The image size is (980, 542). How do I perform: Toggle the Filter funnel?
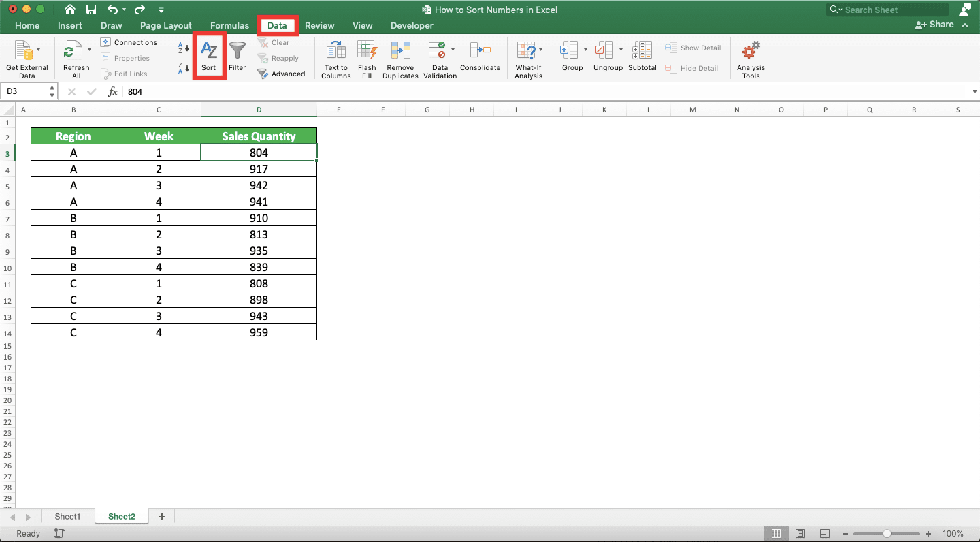pos(237,57)
